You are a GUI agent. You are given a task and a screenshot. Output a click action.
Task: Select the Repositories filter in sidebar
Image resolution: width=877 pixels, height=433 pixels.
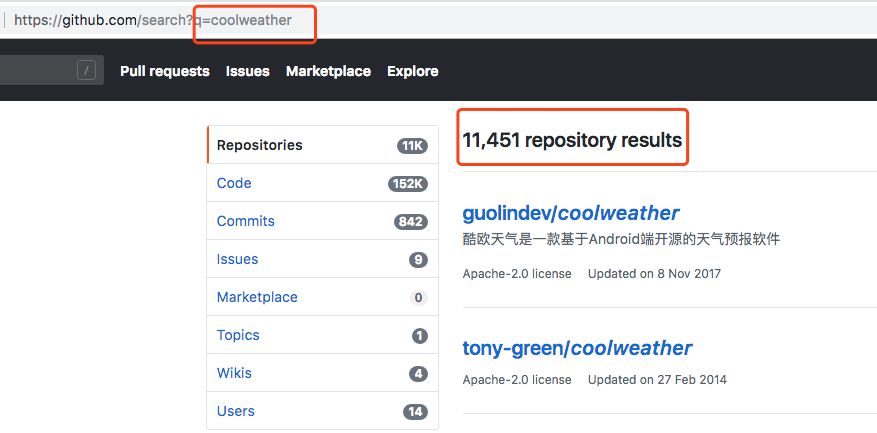(323, 145)
